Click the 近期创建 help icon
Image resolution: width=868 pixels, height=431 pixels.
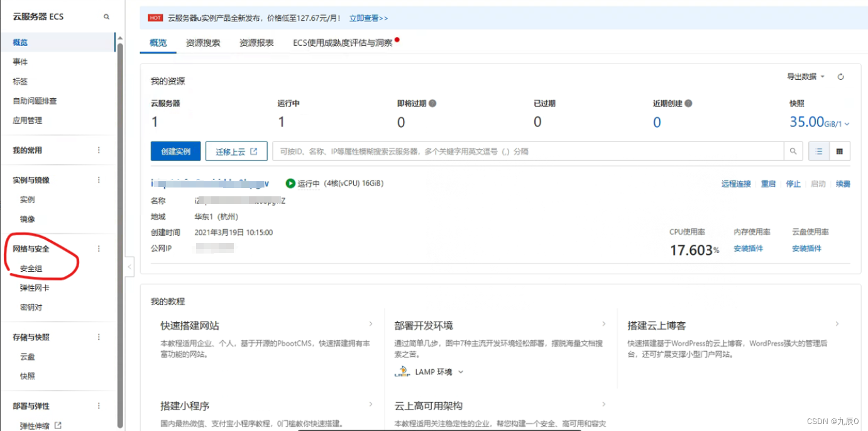point(688,103)
